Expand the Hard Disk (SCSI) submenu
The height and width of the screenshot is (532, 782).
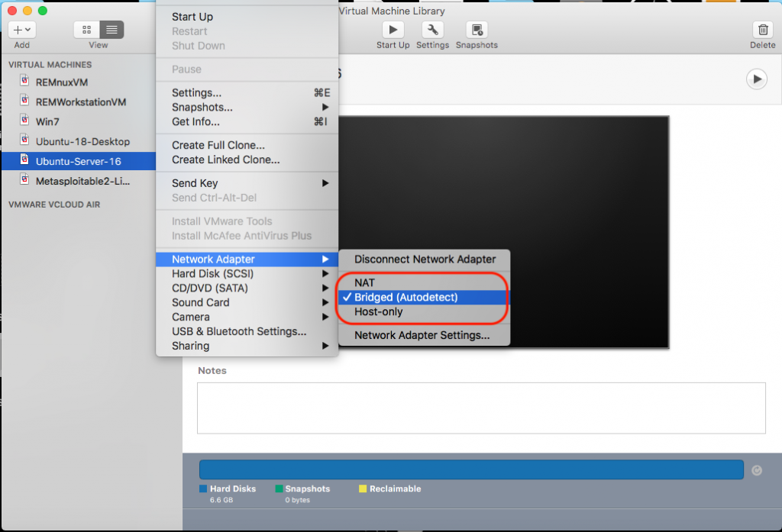pyautogui.click(x=247, y=274)
